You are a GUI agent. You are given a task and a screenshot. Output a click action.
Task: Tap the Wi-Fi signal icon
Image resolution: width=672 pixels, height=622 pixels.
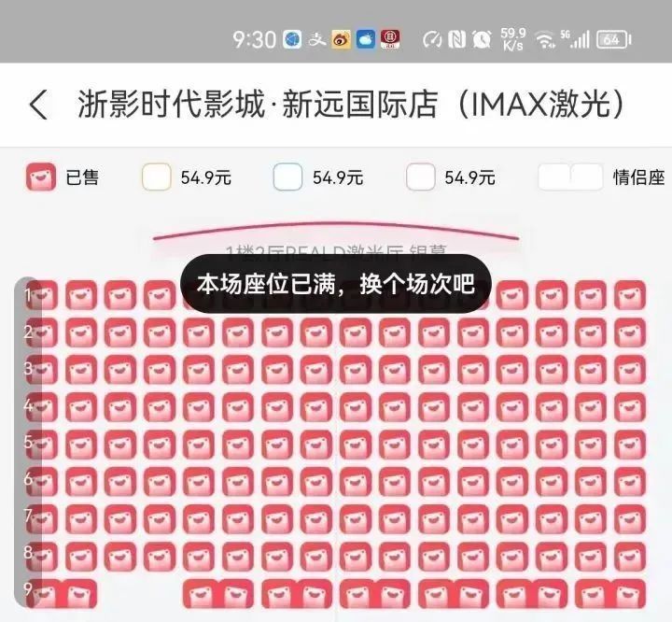[x=545, y=40]
